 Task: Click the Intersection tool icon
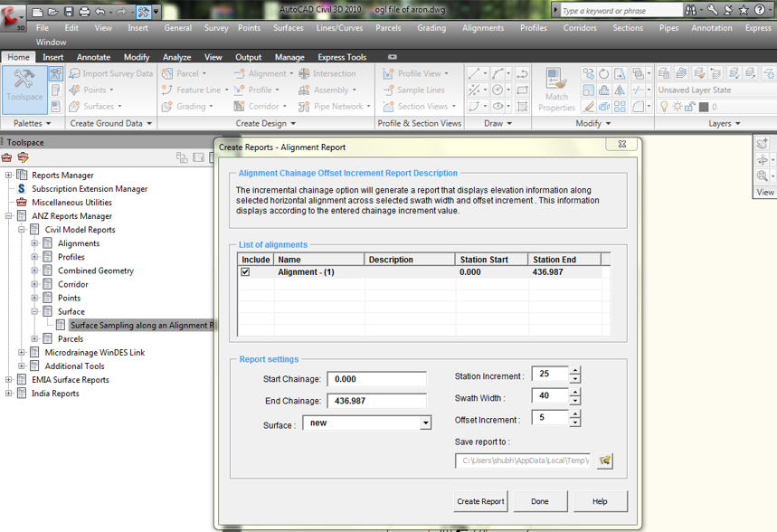[304, 73]
